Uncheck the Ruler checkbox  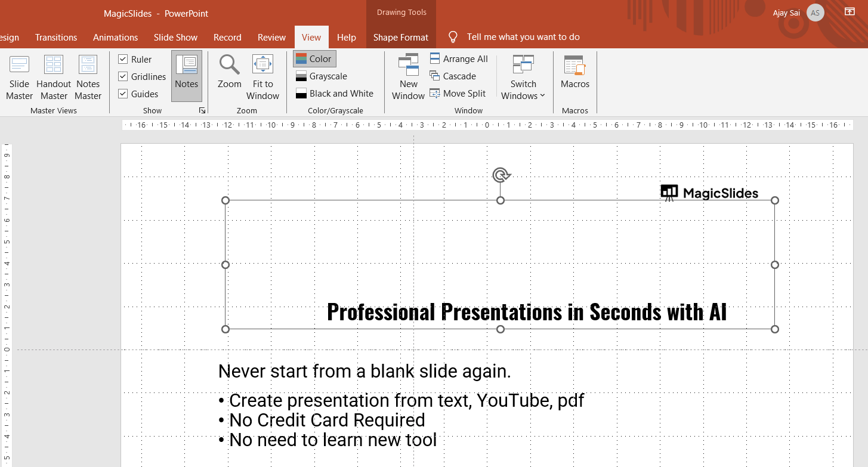coord(123,59)
